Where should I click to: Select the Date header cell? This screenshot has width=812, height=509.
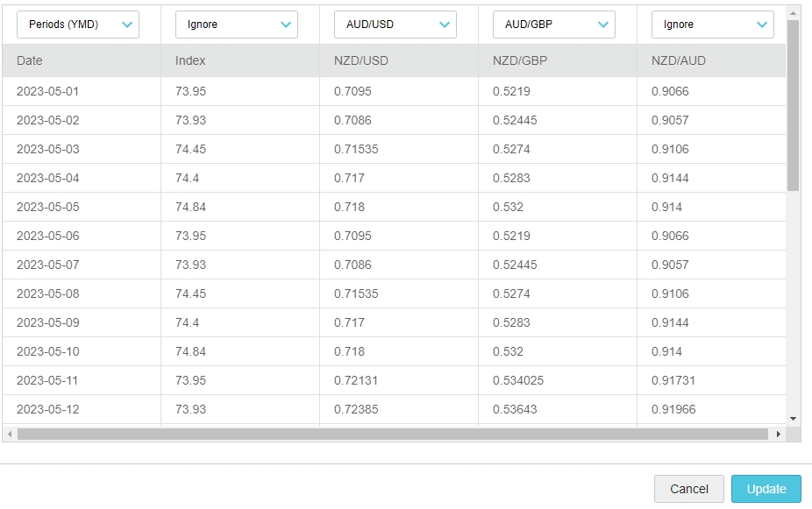(82, 60)
